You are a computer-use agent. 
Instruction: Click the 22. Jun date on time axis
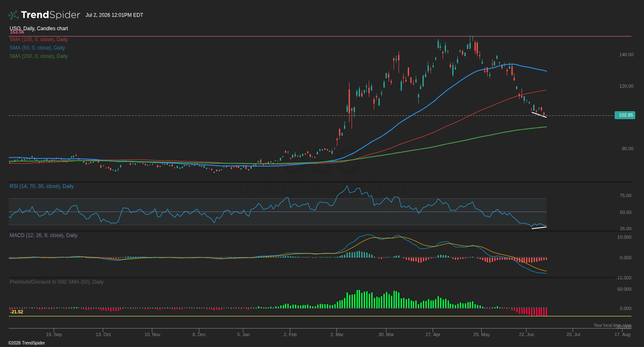coord(527,334)
